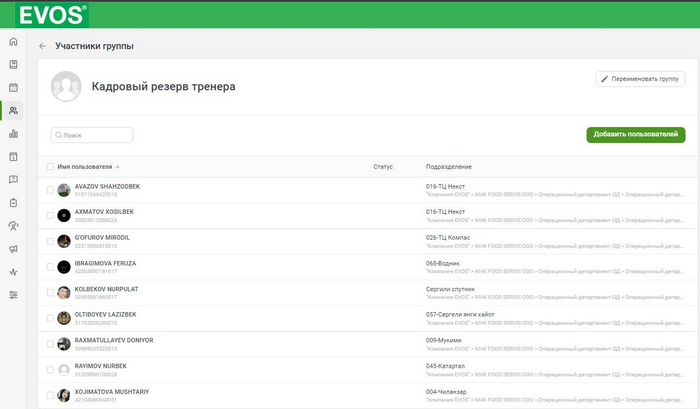Screen dimensions: 700x409
Task: Select checkbox for IBRAGIMOVA FERUZA
Action: click(x=51, y=266)
